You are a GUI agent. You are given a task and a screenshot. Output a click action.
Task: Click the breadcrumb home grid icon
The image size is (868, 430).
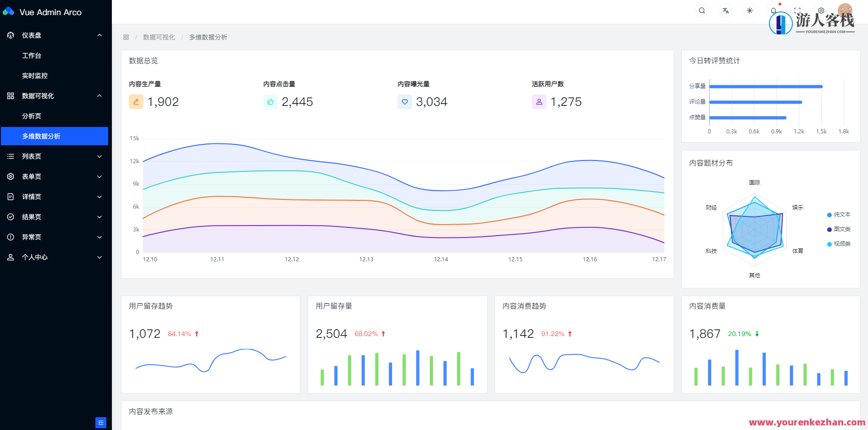(x=126, y=37)
